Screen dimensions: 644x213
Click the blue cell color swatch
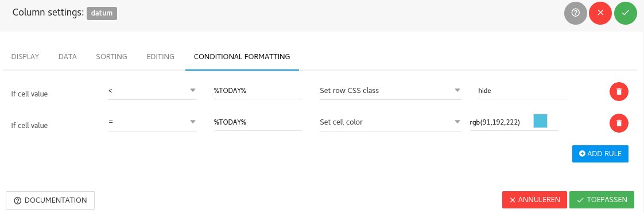[x=540, y=121]
